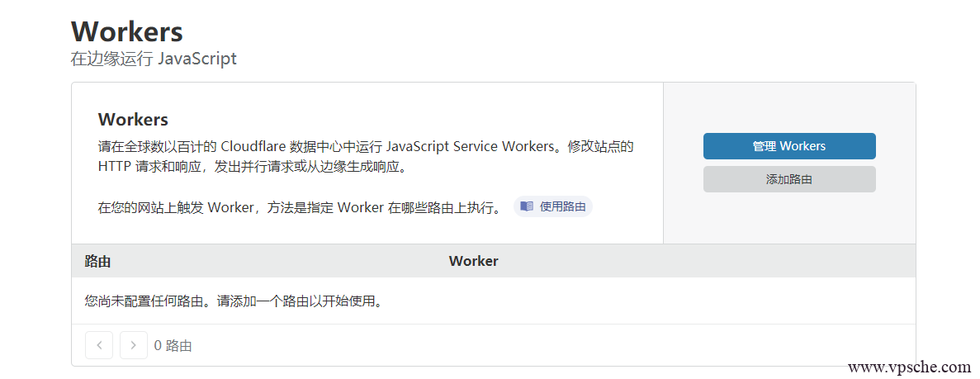Click the Workers card heading
Image resolution: width=980 pixels, height=379 pixels.
(133, 120)
